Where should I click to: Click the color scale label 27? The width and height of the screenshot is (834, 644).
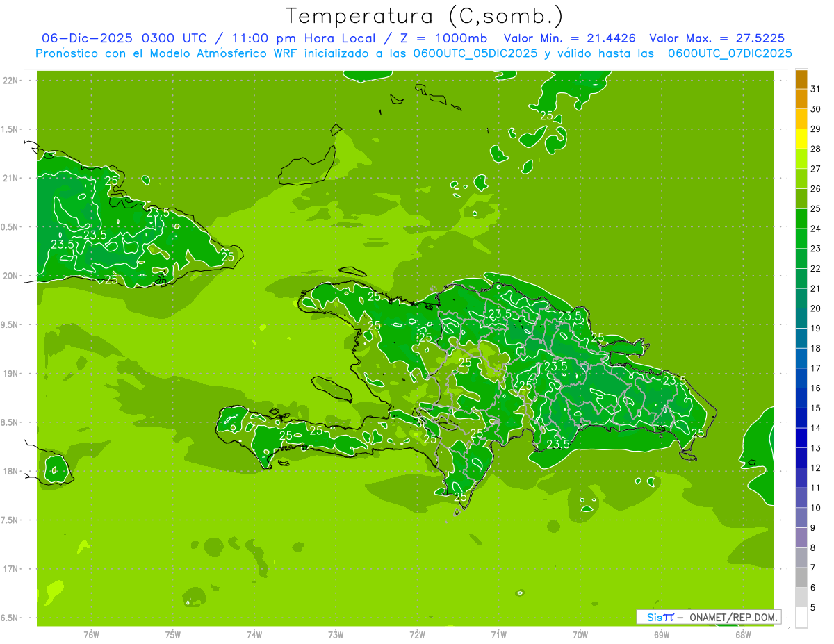[x=815, y=169]
